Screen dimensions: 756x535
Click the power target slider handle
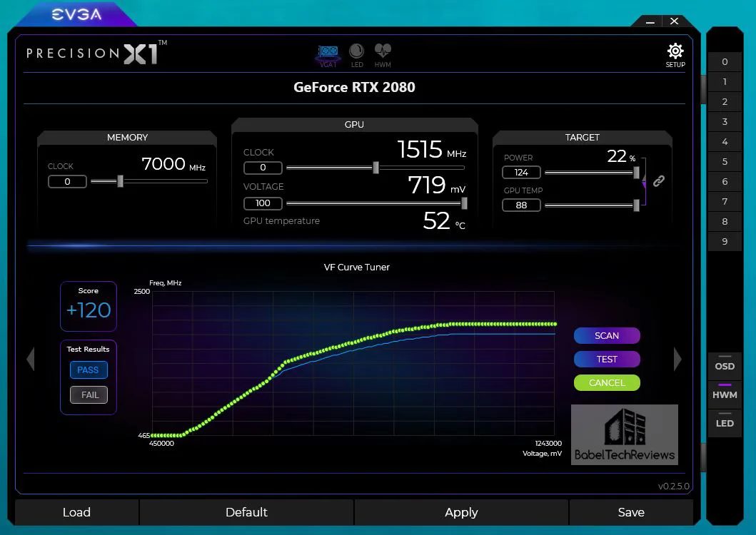point(637,173)
